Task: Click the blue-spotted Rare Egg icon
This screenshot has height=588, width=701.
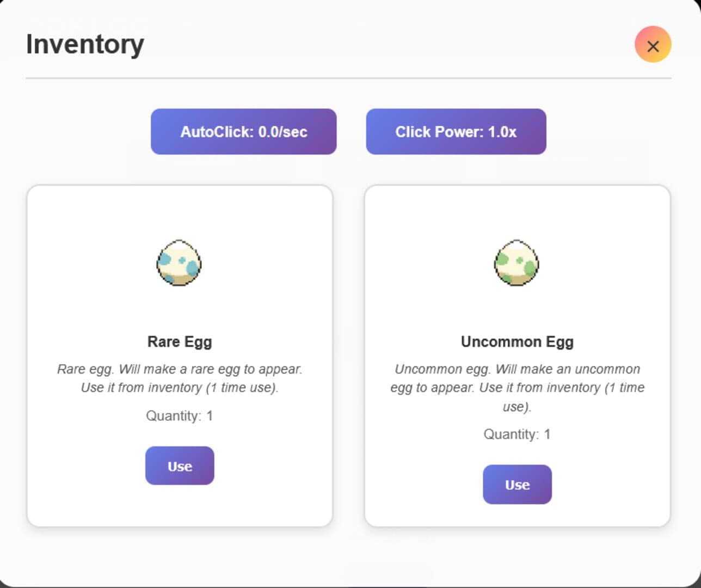Action: point(179,263)
